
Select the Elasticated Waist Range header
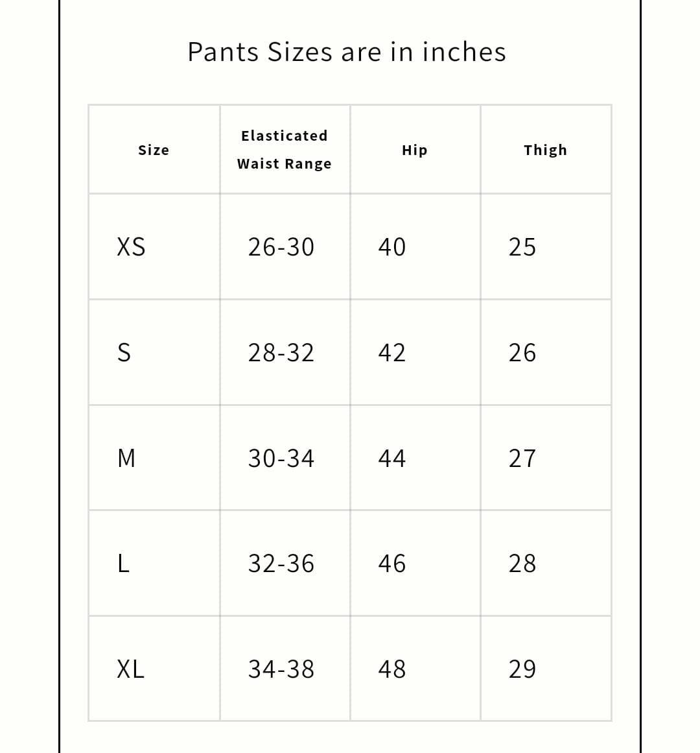285,150
